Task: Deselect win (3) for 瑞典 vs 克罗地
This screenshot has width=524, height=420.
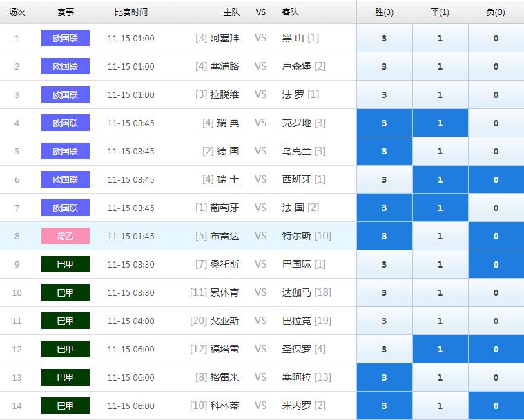Action: (x=385, y=123)
